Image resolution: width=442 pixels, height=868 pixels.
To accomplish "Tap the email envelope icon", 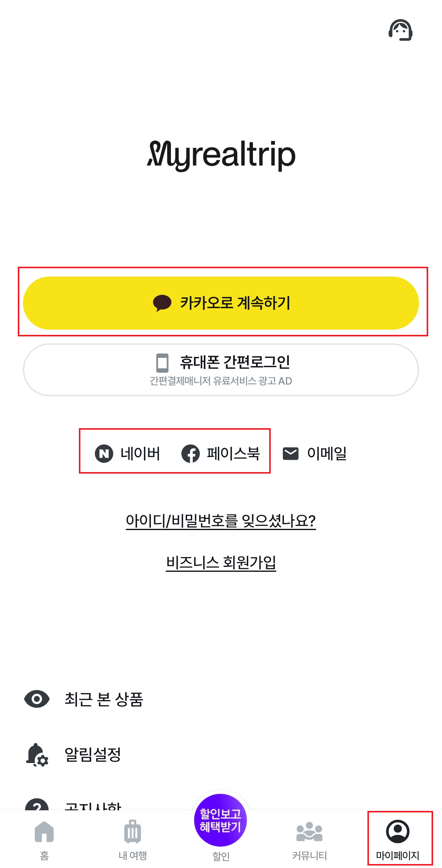I will 290,454.
